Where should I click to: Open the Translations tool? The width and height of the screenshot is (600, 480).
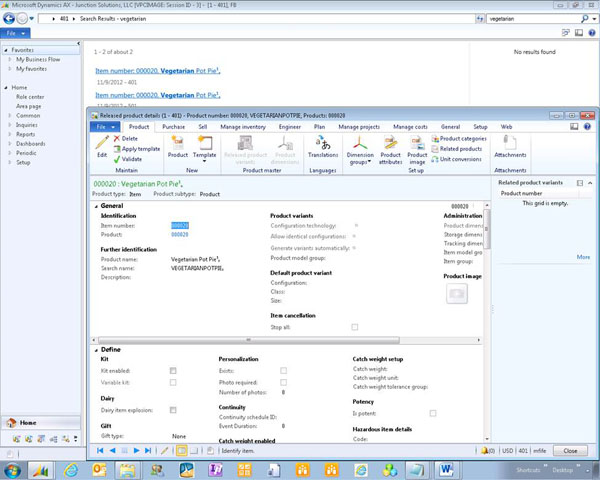click(323, 147)
